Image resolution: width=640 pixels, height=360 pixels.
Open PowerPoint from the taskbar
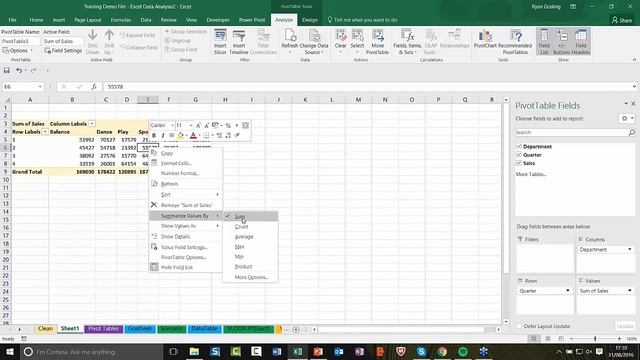click(318, 351)
